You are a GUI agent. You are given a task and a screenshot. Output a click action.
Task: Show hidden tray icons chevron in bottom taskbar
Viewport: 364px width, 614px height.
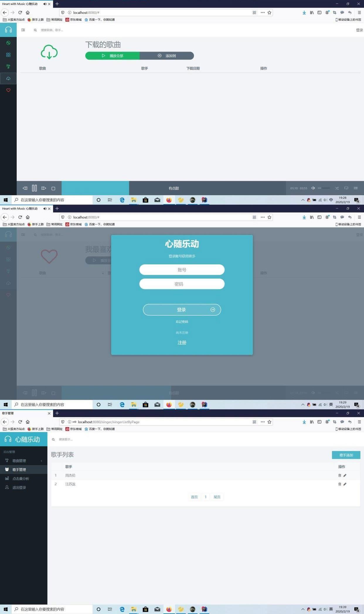pos(303,609)
